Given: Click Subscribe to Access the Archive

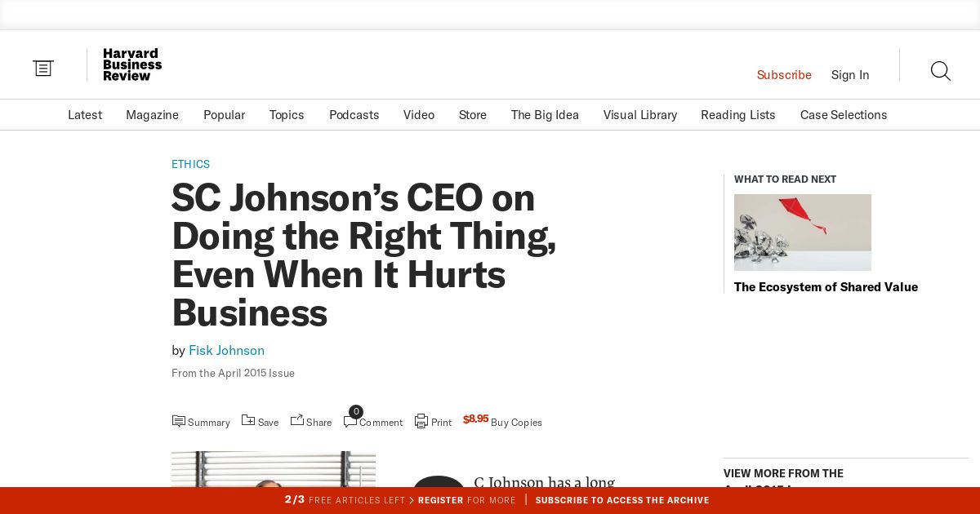Looking at the screenshot, I should click(x=622, y=500).
